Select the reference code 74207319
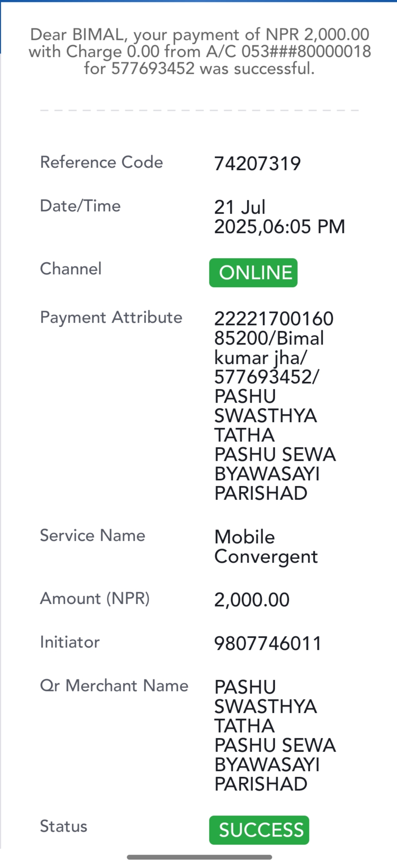397x868 pixels. (x=257, y=164)
